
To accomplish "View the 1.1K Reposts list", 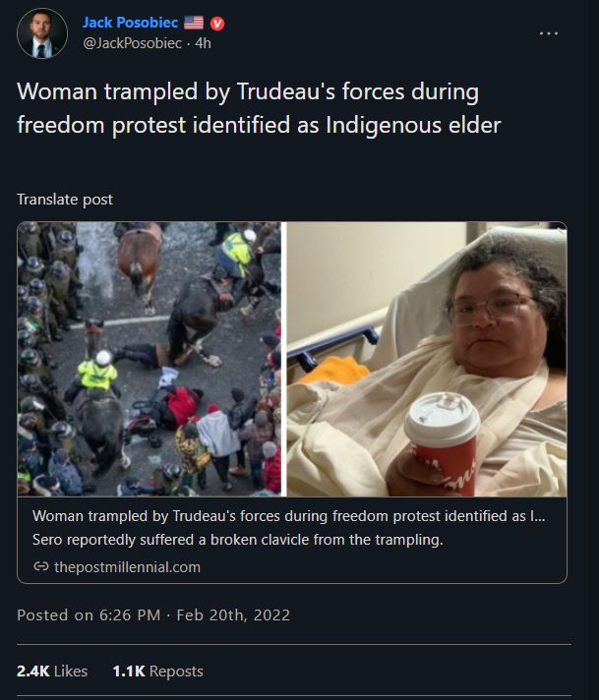I will 157,671.
